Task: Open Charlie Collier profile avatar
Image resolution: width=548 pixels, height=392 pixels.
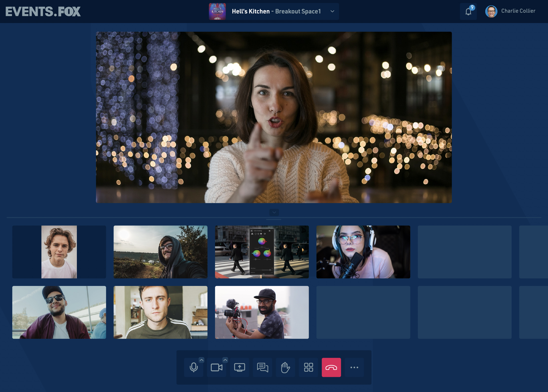Action: [x=491, y=11]
